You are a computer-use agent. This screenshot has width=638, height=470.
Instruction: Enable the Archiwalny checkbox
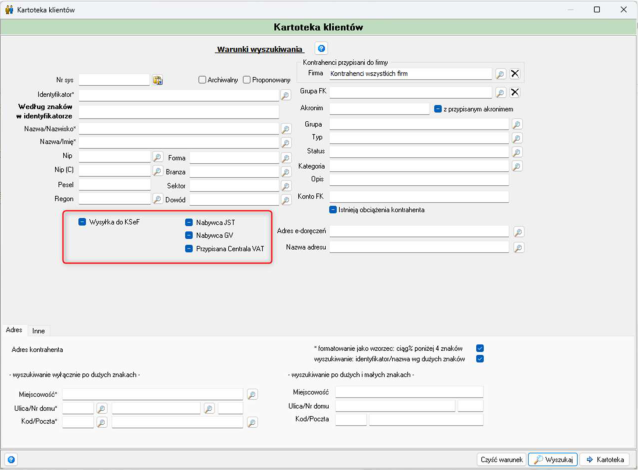point(202,80)
